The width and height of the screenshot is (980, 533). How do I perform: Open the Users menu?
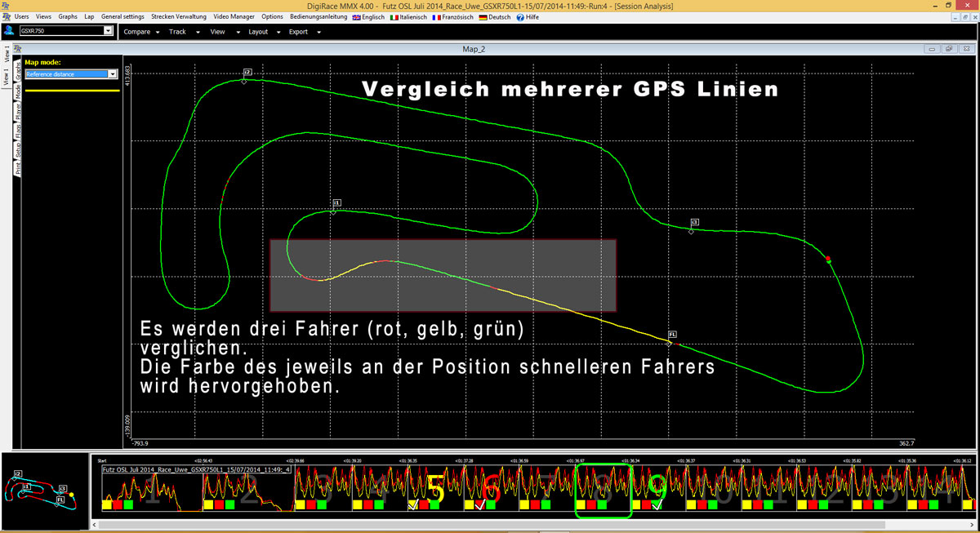(x=22, y=16)
